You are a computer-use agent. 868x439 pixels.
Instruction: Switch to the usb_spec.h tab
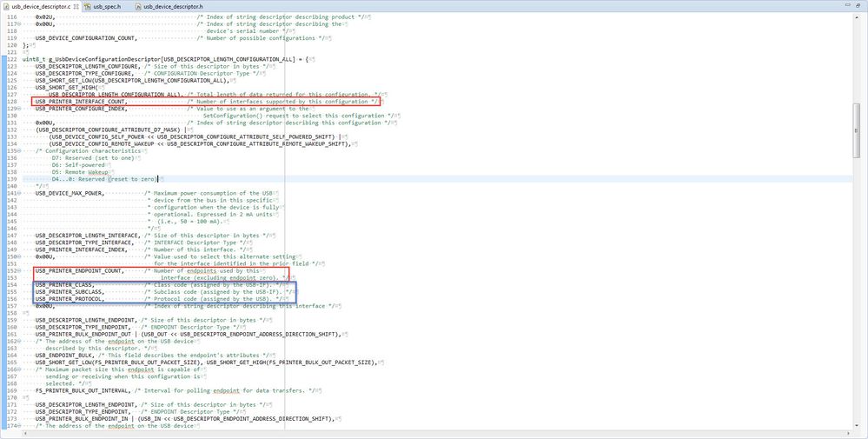point(107,7)
